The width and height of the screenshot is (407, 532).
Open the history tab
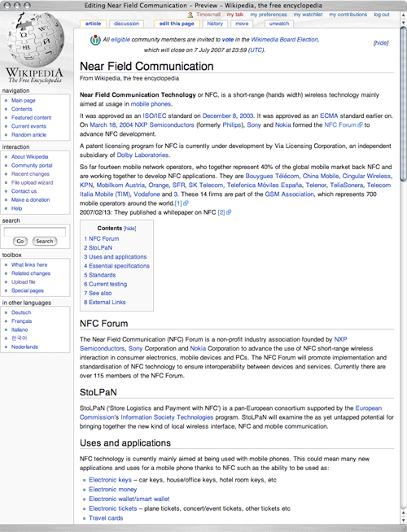pos(215,24)
